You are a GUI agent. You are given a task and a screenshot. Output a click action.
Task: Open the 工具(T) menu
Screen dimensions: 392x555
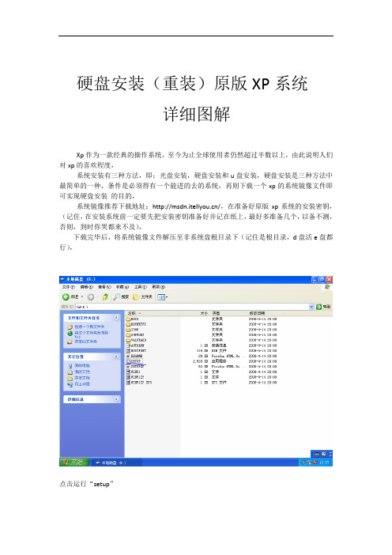click(140, 287)
